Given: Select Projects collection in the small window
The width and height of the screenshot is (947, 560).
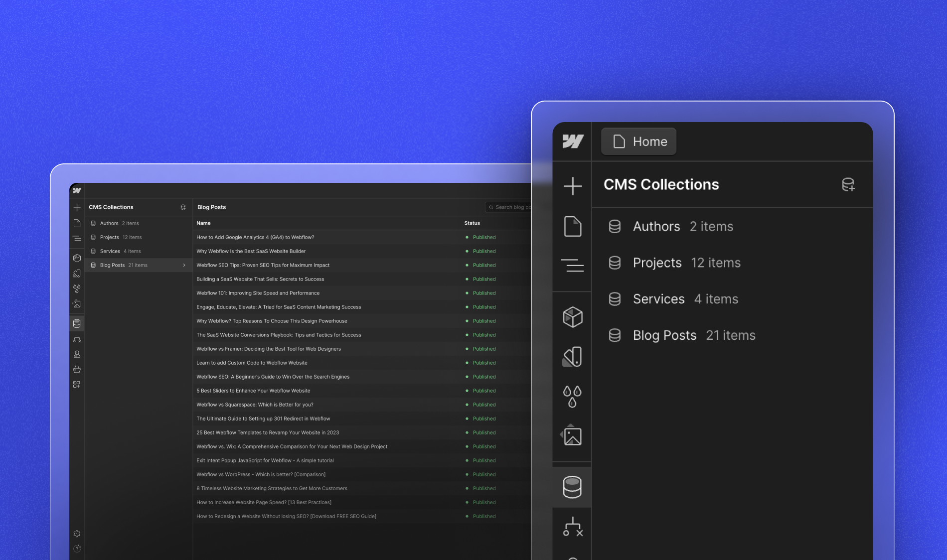Looking at the screenshot, I should point(139,237).
